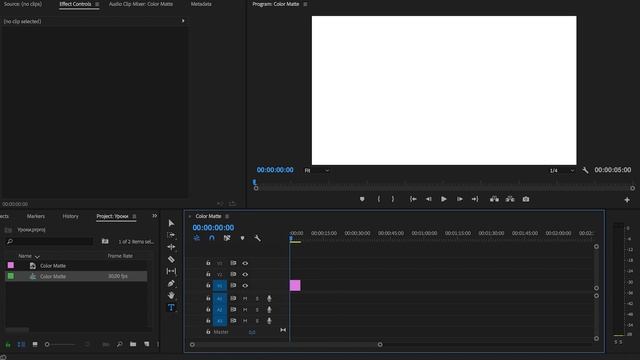This screenshot has height=360, width=640.
Task: Toggle Name column sort chevron
Action: pos(37,256)
